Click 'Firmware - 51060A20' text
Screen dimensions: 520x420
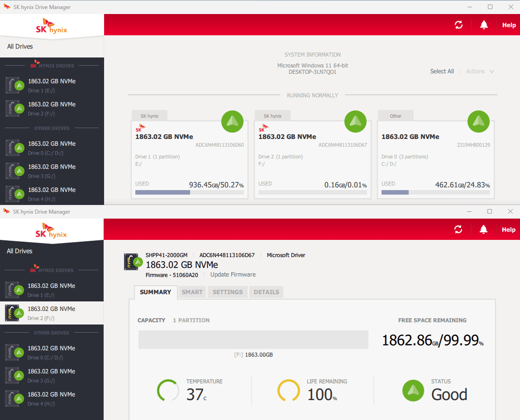click(172, 275)
